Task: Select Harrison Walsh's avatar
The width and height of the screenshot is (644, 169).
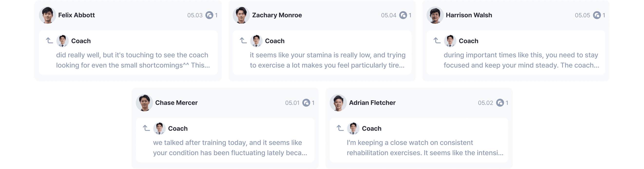Action: tap(435, 15)
